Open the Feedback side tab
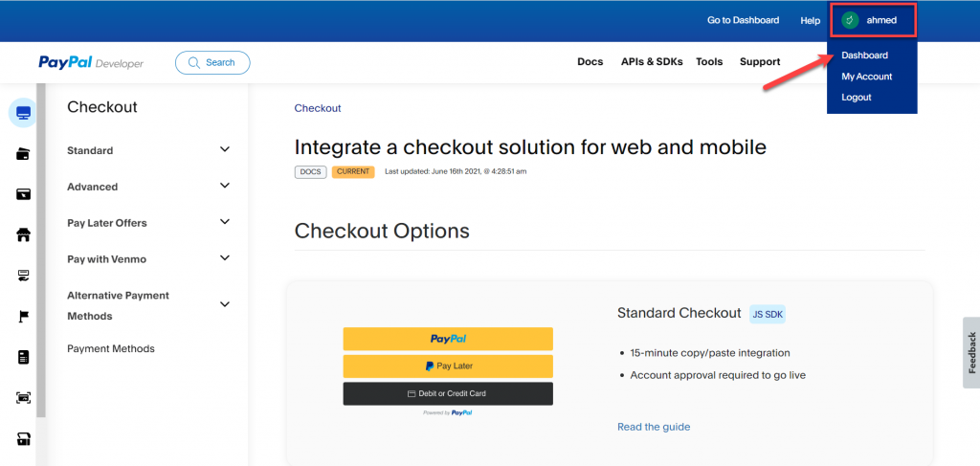Screen dimensions: 980x466 (x=971, y=352)
